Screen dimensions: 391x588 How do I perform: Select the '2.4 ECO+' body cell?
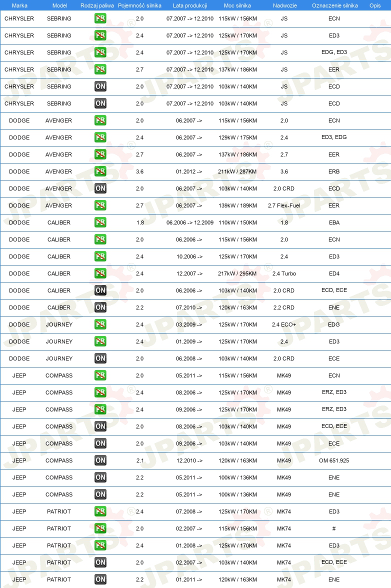tap(284, 324)
